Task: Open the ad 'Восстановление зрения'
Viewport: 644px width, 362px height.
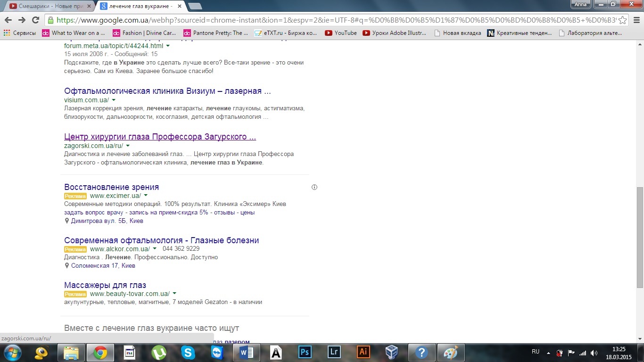Action: (x=111, y=187)
